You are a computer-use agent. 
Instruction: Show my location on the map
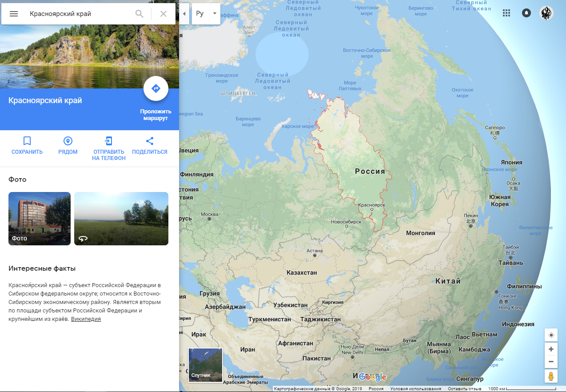coord(551,335)
